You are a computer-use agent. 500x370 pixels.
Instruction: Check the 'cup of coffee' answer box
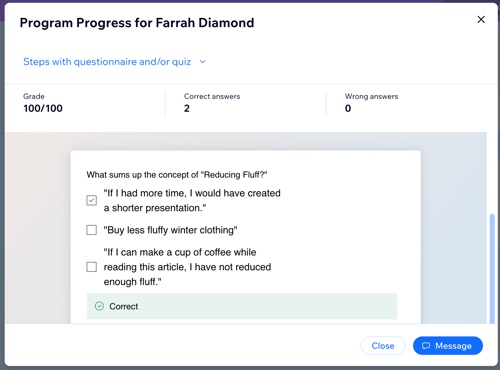click(x=91, y=267)
